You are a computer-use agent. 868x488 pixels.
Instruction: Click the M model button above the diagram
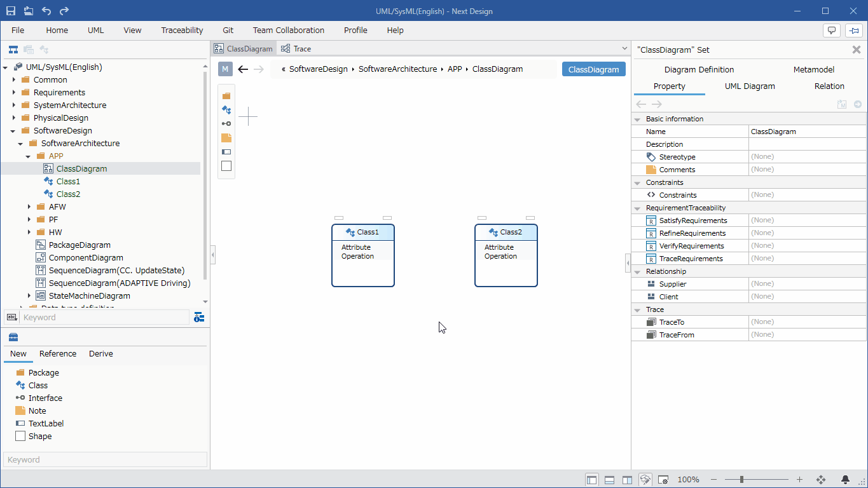[225, 69]
